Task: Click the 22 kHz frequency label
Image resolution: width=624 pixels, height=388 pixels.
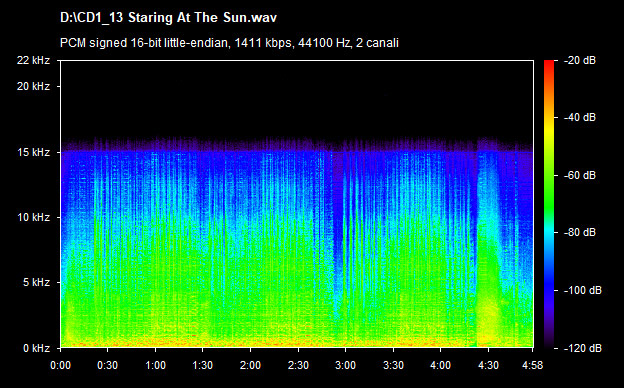Action: [x=33, y=60]
